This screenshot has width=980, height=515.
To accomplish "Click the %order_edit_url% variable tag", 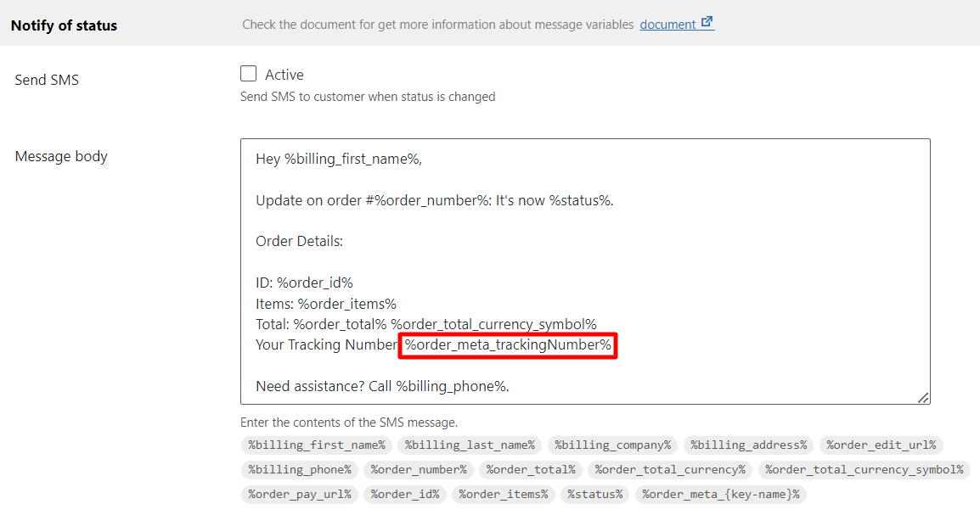I will pyautogui.click(x=881, y=445).
